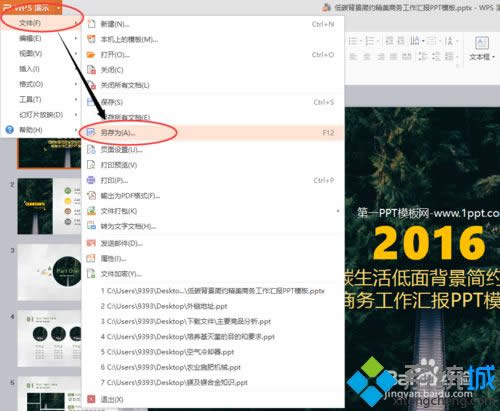Open the 文本框 dropdown arrow
The width and height of the screenshot is (500, 411).
(494, 57)
